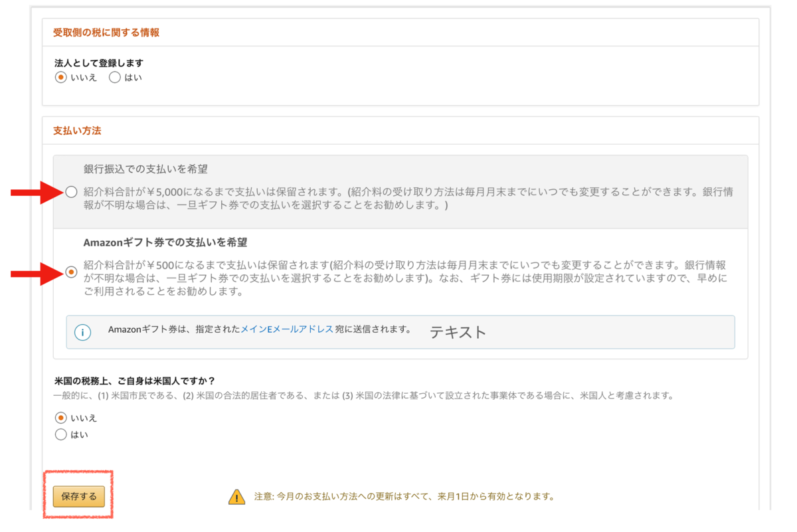Select はい for 法人として登録します
The width and height of the screenshot is (797, 532).
[115, 78]
